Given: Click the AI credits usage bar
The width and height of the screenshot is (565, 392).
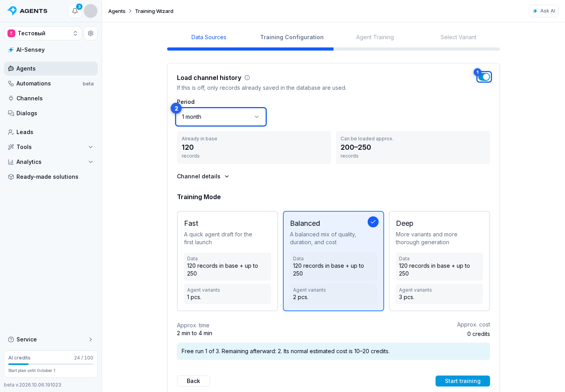Looking at the screenshot, I should point(51,364).
